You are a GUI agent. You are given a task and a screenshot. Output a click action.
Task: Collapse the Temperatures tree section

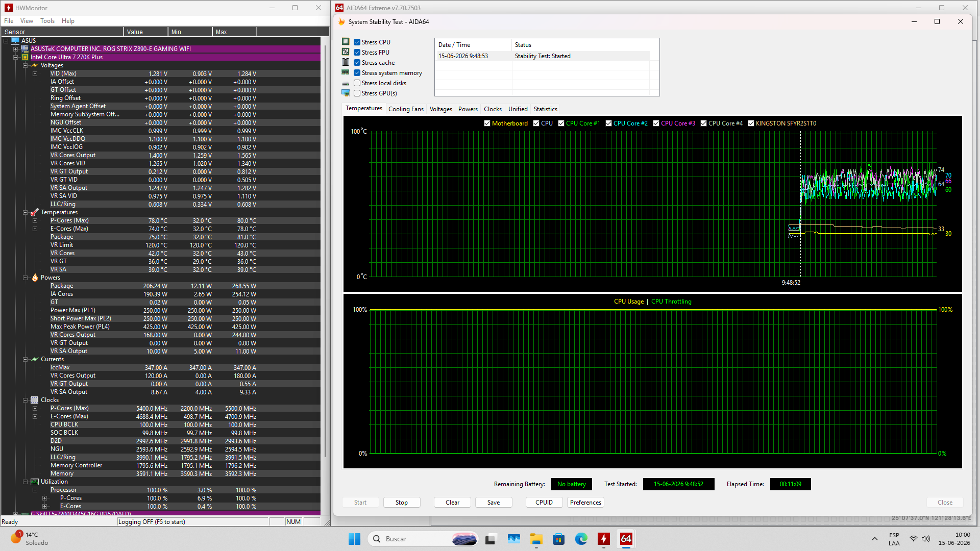pyautogui.click(x=25, y=212)
